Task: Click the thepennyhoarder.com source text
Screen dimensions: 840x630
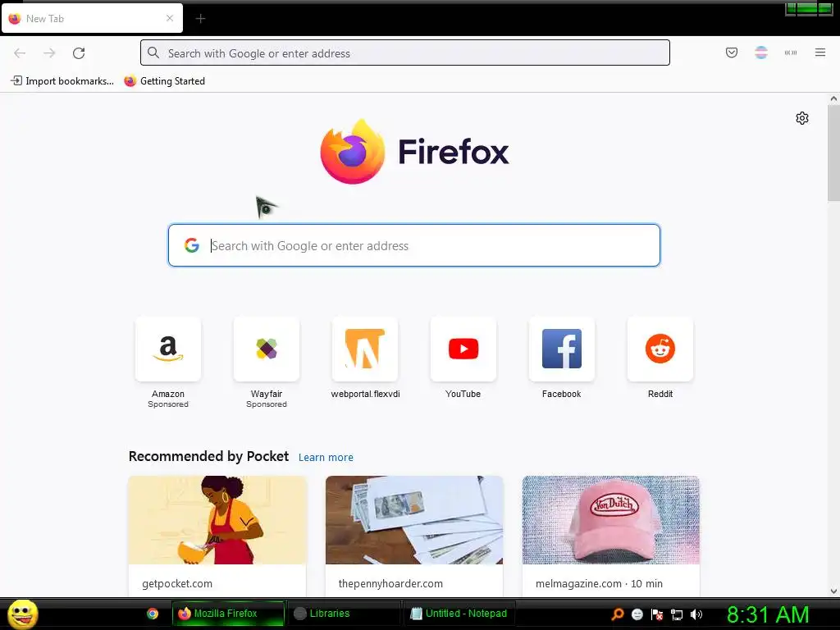Action: tap(390, 583)
